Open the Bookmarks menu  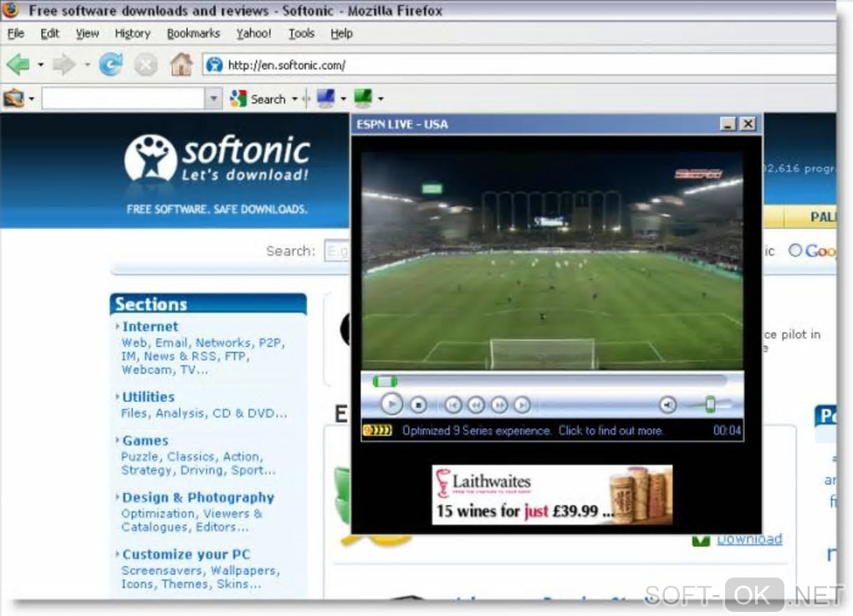tap(193, 33)
